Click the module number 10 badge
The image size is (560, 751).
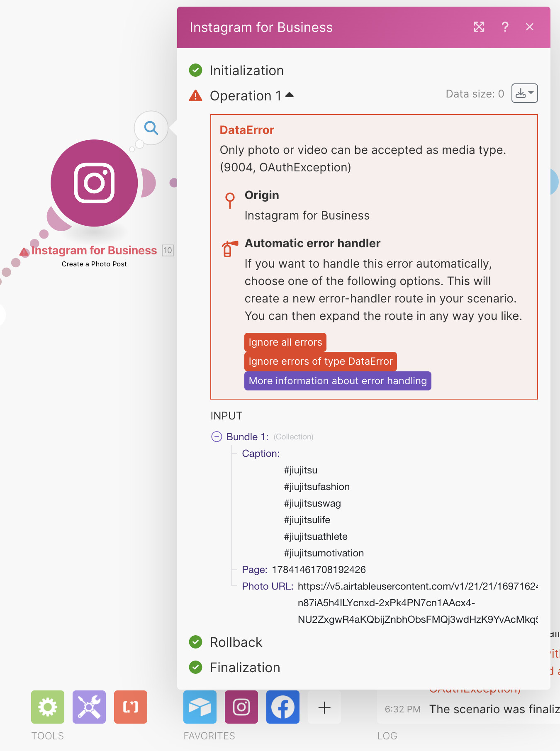point(168,250)
